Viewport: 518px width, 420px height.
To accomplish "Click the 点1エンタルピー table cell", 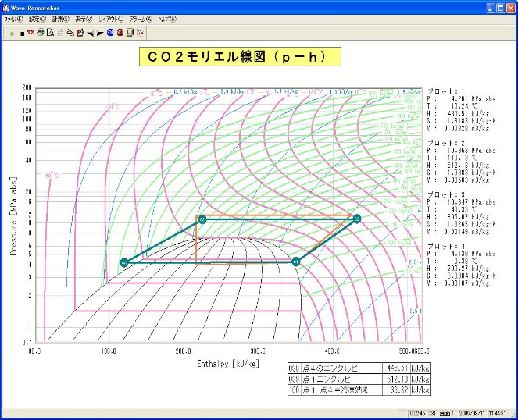I will coord(341,379).
